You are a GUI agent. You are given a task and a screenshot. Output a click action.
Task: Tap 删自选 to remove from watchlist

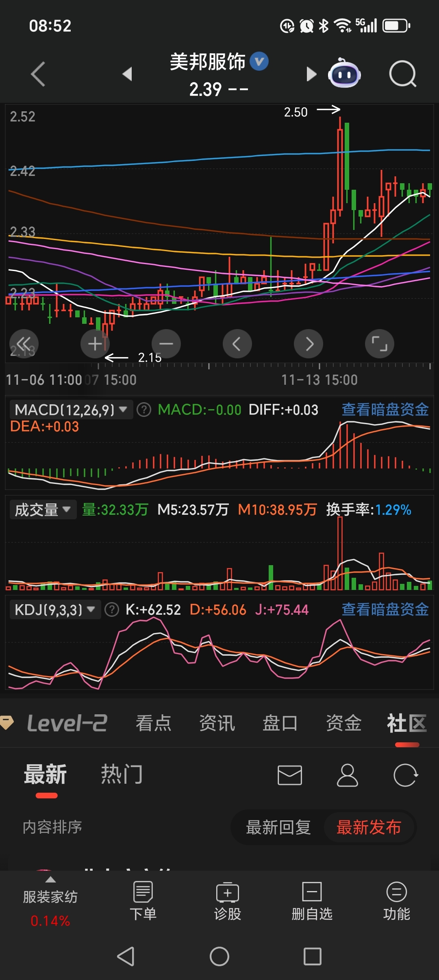pos(312,901)
